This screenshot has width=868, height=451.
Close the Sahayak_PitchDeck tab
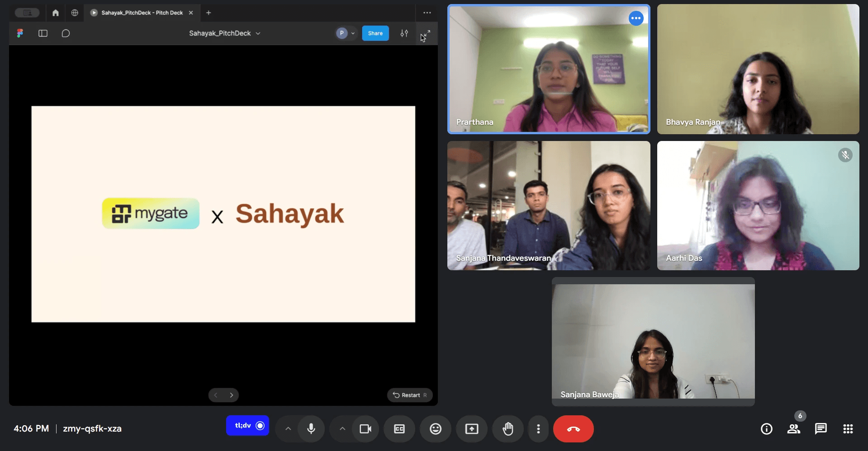coord(191,13)
